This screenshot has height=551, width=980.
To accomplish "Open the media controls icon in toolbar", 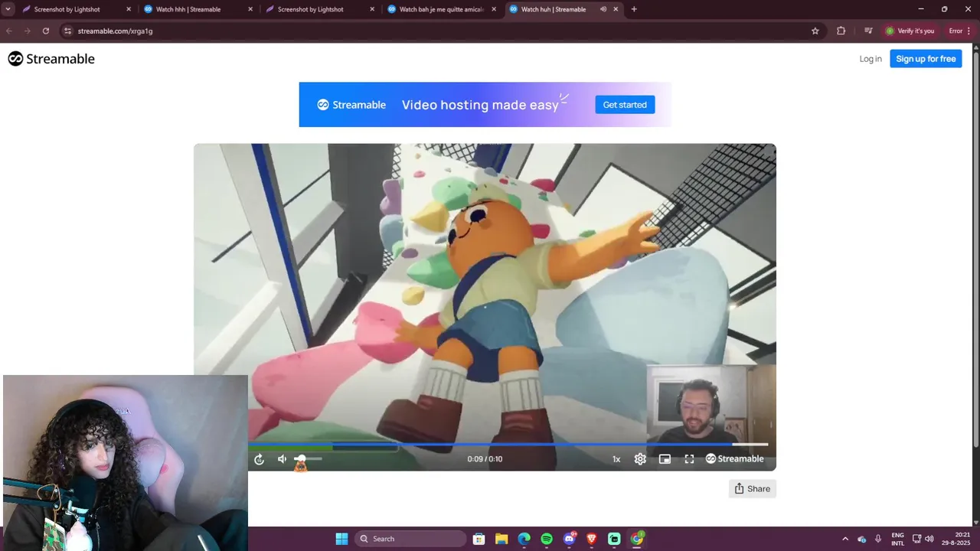I will tap(868, 31).
